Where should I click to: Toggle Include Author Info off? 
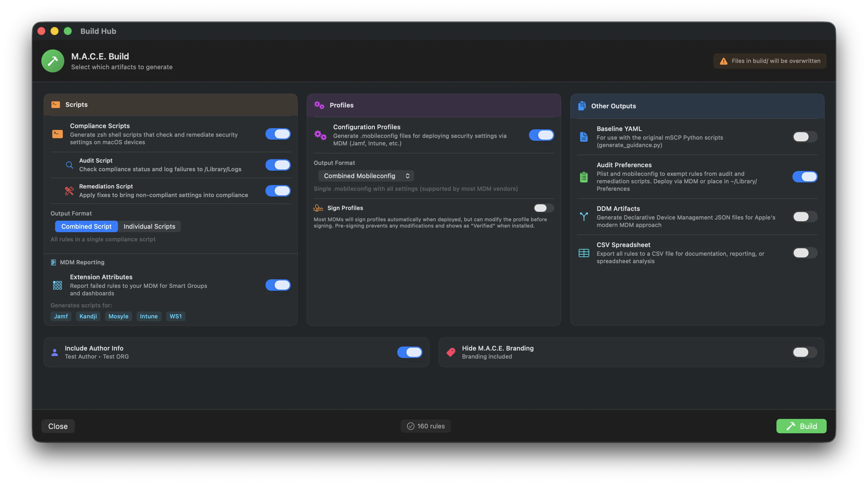409,352
